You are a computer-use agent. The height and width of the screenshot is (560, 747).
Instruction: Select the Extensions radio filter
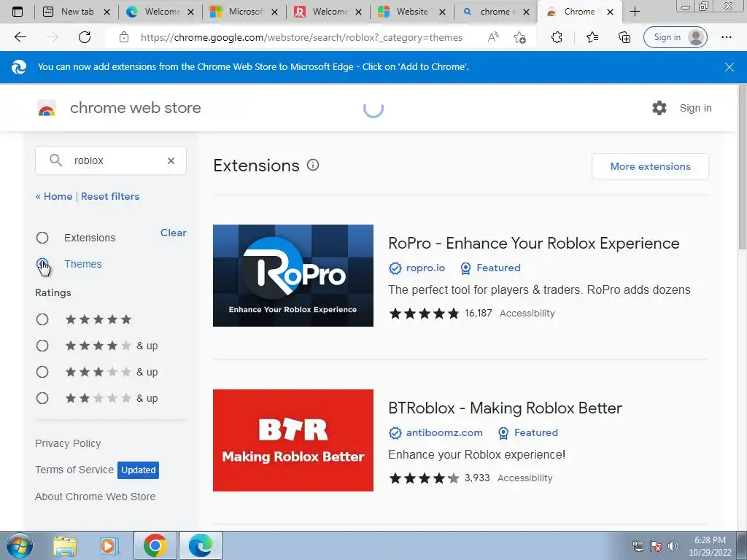(x=42, y=238)
